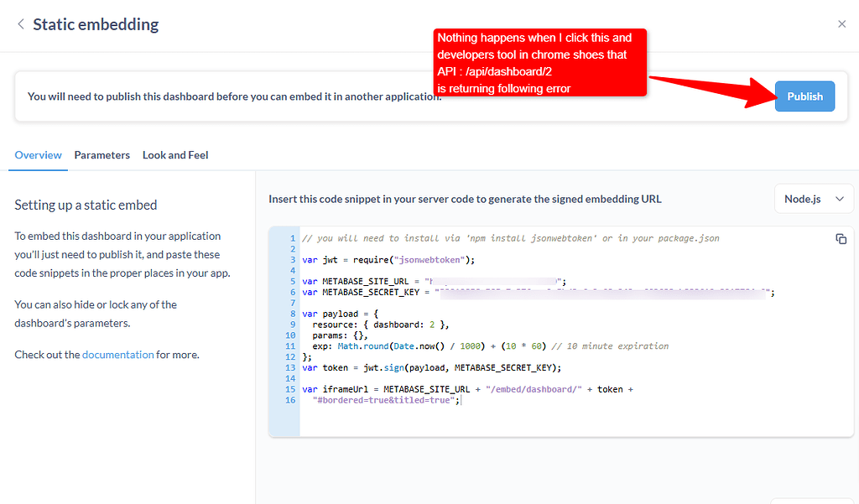Click the red error annotation box
The height and width of the screenshot is (504, 859).
(x=540, y=62)
